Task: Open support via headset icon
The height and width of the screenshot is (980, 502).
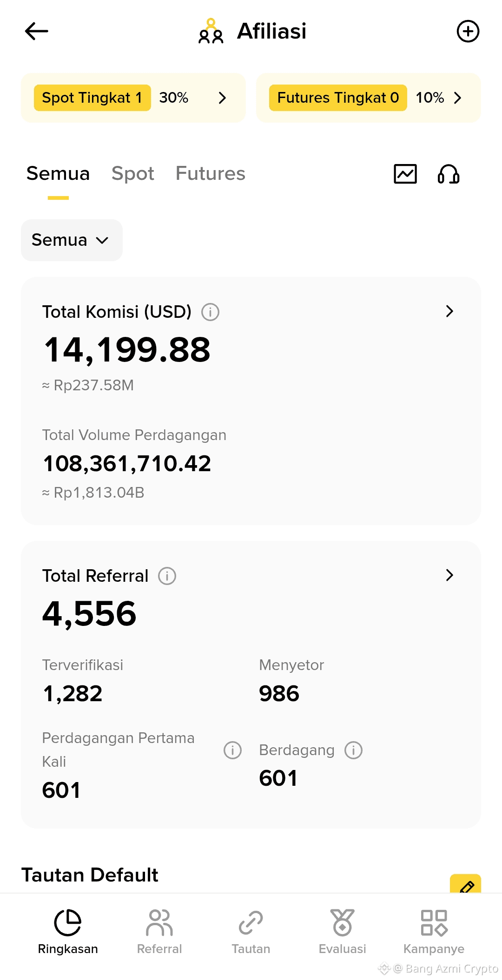Action: (449, 174)
